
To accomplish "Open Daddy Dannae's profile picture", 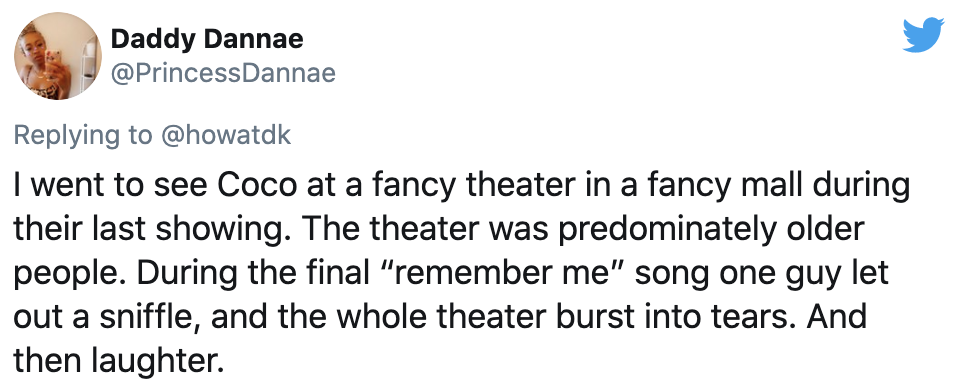I will (x=58, y=56).
